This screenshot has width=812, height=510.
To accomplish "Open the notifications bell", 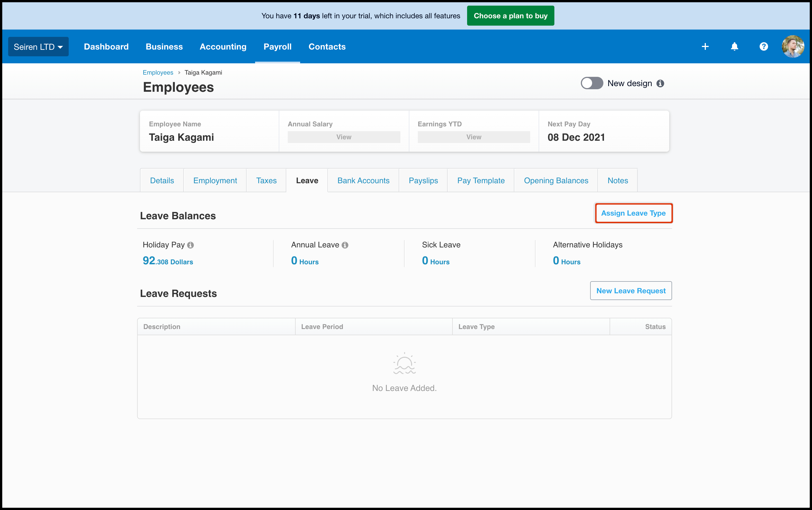I will (734, 46).
